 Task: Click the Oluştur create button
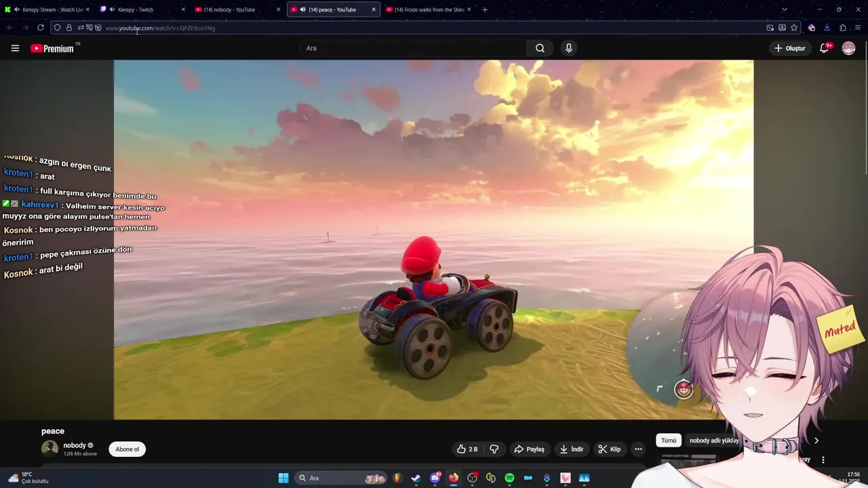point(790,48)
